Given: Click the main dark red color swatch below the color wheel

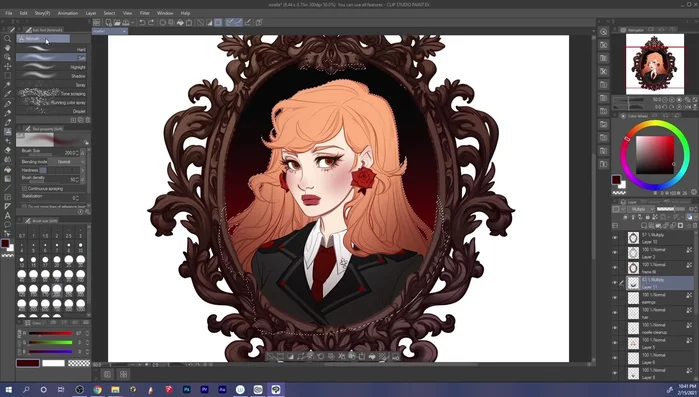Looking at the screenshot, I should 616,180.
